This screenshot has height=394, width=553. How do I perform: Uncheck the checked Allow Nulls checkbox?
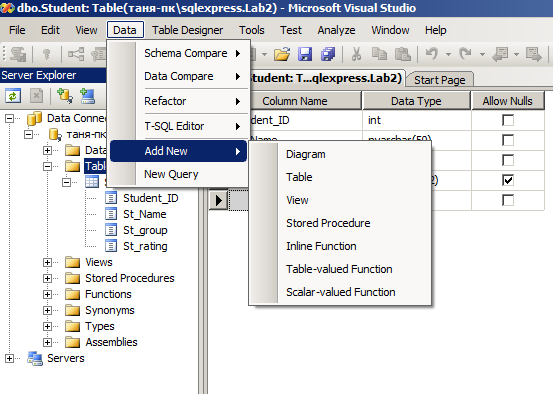click(x=508, y=181)
